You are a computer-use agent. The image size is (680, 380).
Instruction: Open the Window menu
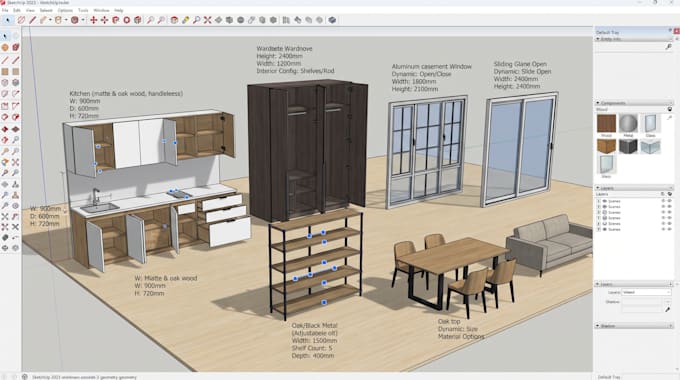point(101,10)
